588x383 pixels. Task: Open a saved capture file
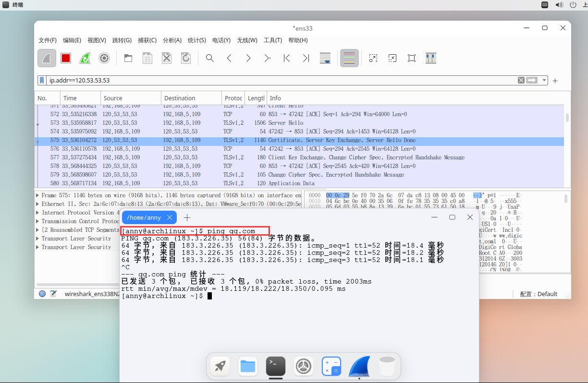pyautogui.click(x=128, y=58)
